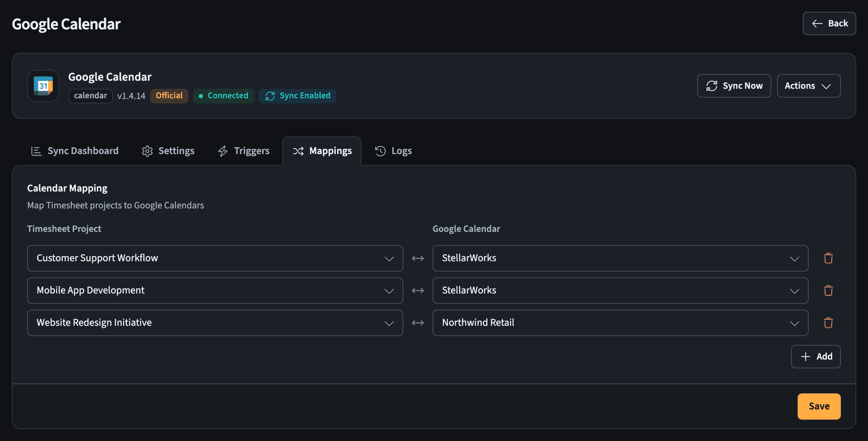Screen dimensions: 868x441
Task: Open the Mobile App Development project dropdown
Action: pos(215,291)
